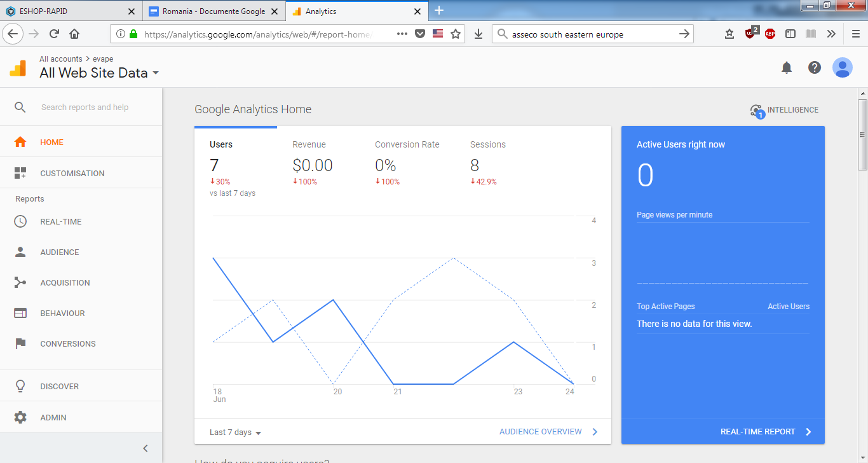Collapse the left sidebar with chevron
The height and width of the screenshot is (463, 868).
pyautogui.click(x=146, y=448)
